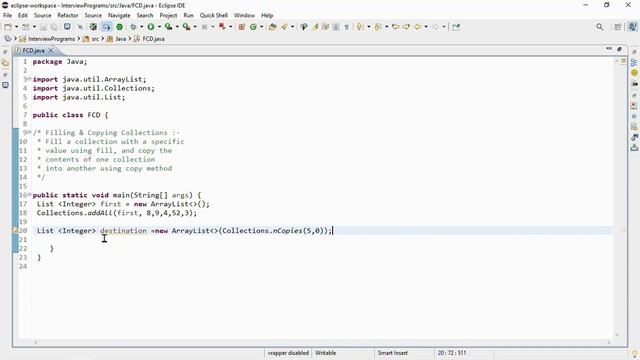Click the Pin Editor icon
This screenshot has height=360, width=640.
456,27
